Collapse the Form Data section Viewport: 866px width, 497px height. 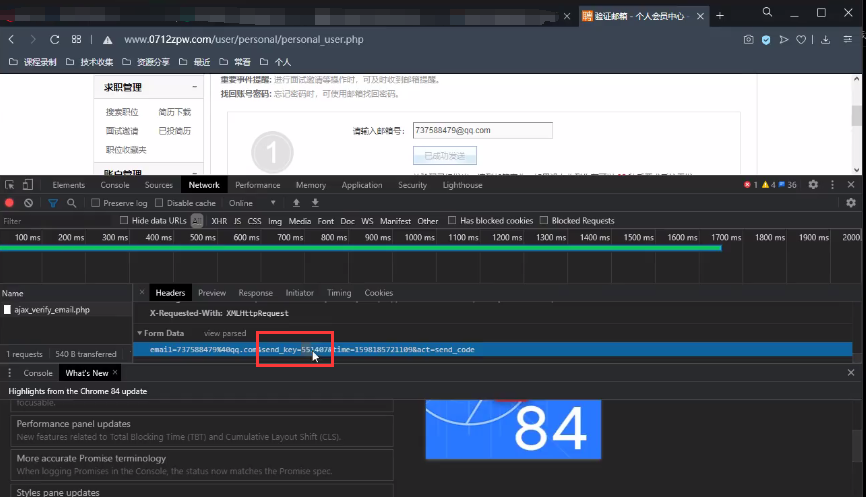(x=141, y=333)
